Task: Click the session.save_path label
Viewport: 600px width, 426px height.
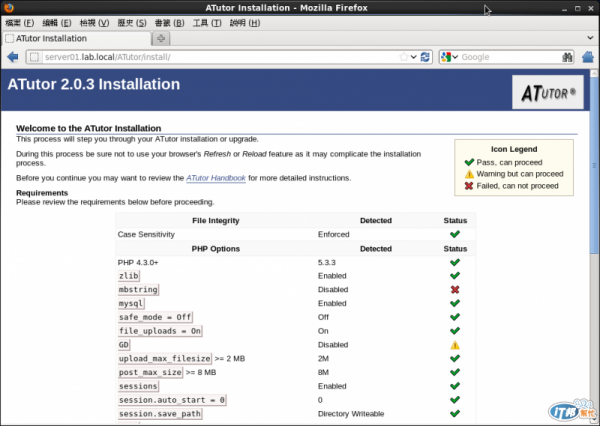Action: point(160,414)
